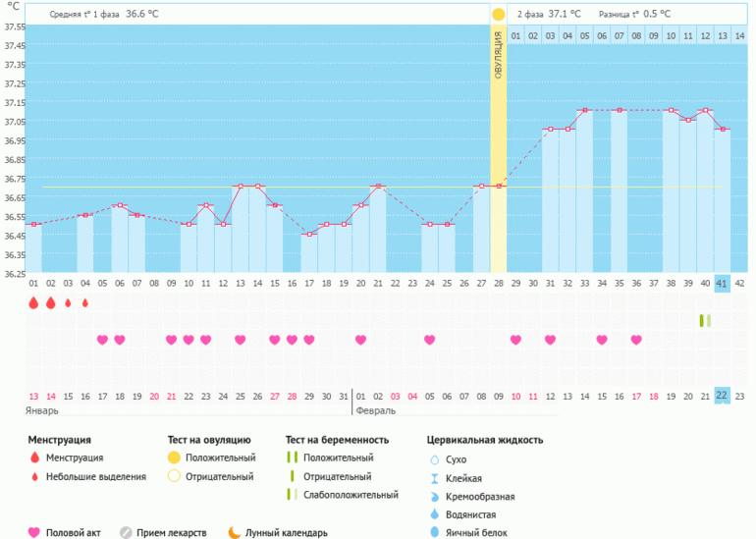Click the Слабоположительный pregnancy test icon

291,495
